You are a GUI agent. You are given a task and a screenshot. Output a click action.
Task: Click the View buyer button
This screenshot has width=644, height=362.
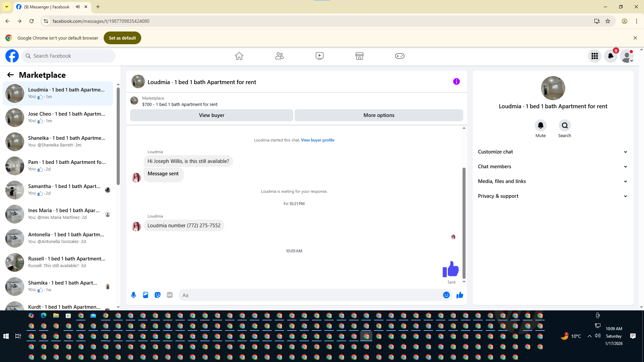pyautogui.click(x=211, y=115)
